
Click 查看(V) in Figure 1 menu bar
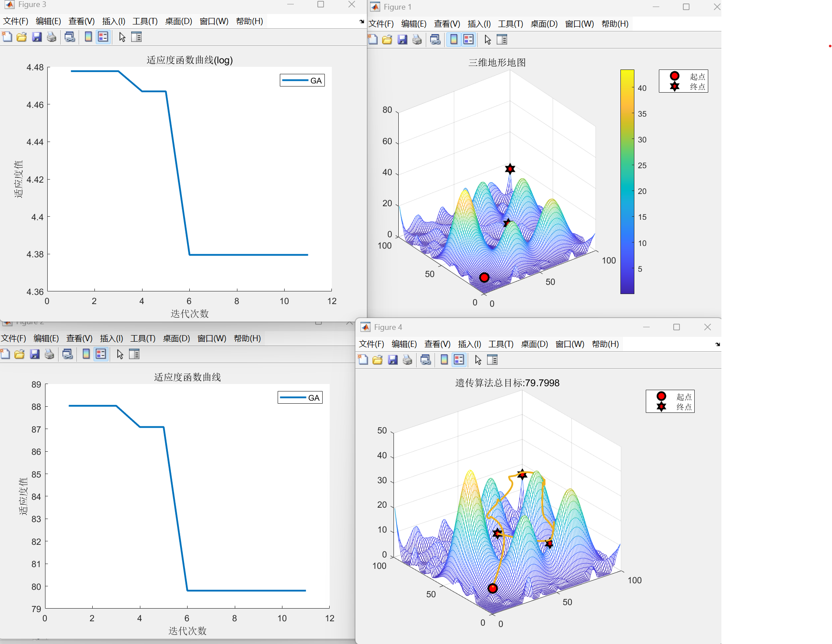(447, 24)
